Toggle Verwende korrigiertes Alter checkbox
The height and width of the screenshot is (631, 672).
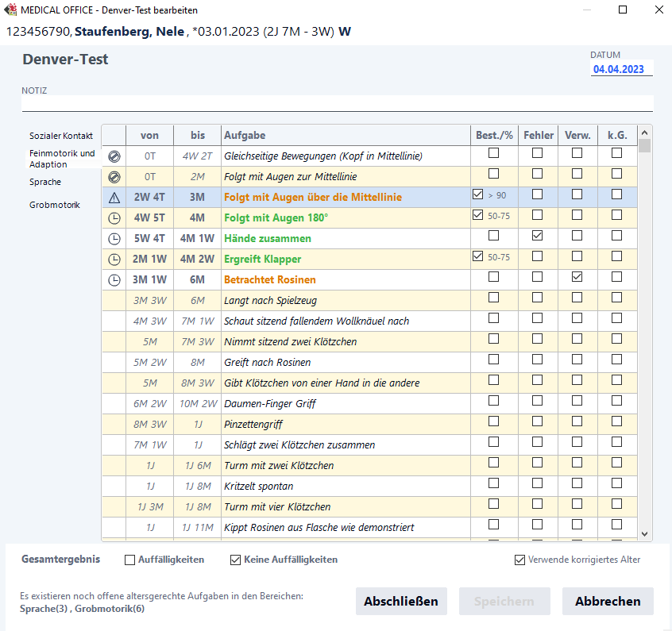tap(520, 560)
